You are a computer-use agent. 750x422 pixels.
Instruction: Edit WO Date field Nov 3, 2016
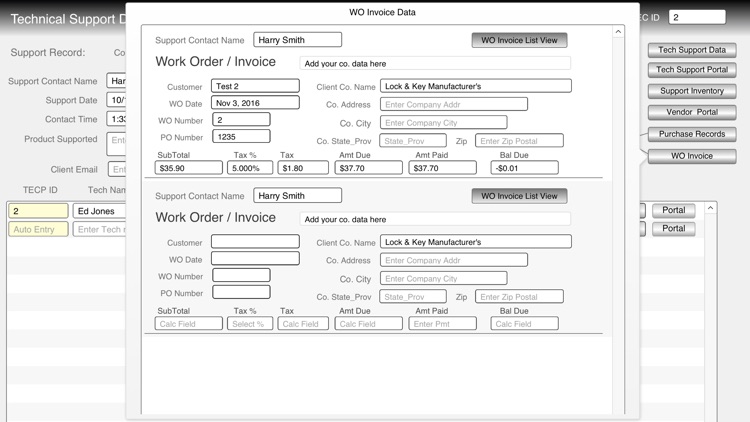(x=255, y=103)
